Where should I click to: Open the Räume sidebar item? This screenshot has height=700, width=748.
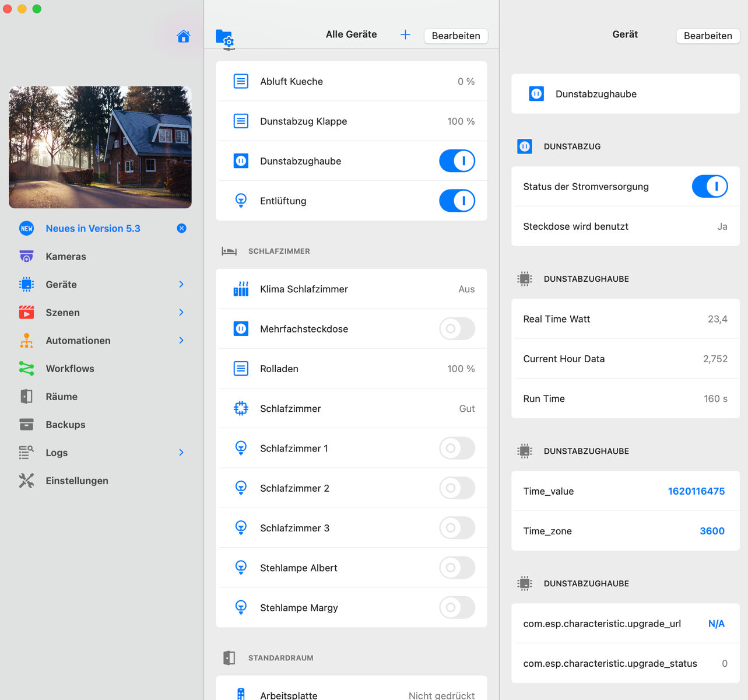61,397
